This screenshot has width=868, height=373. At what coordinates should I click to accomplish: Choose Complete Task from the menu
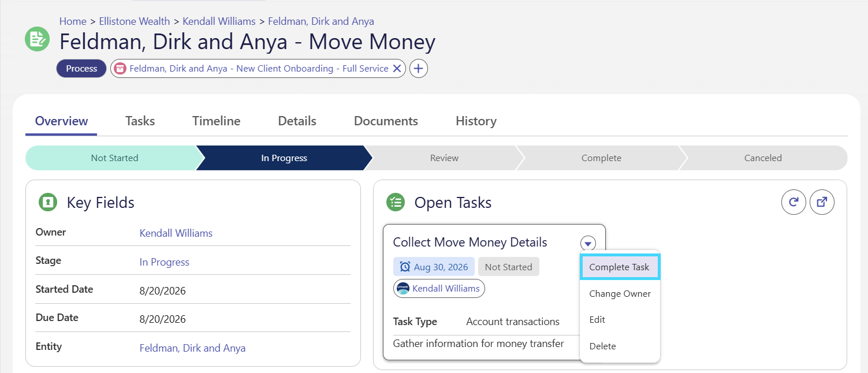(x=620, y=267)
